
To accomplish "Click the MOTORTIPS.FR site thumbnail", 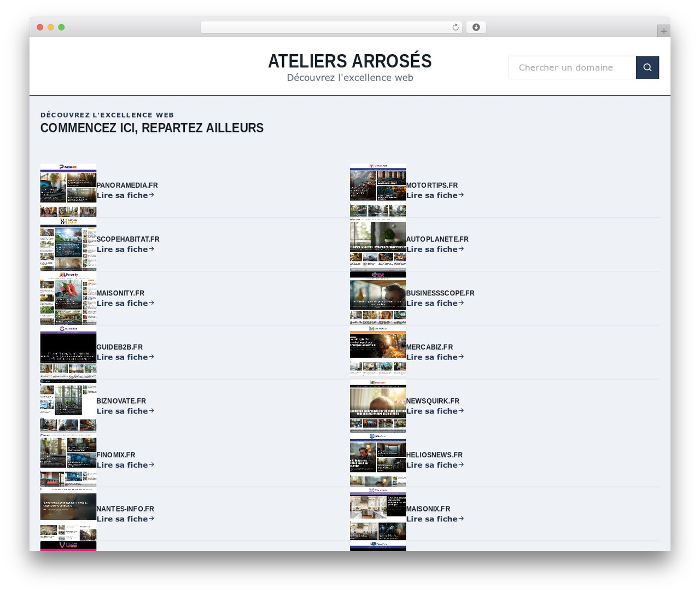I will [378, 190].
